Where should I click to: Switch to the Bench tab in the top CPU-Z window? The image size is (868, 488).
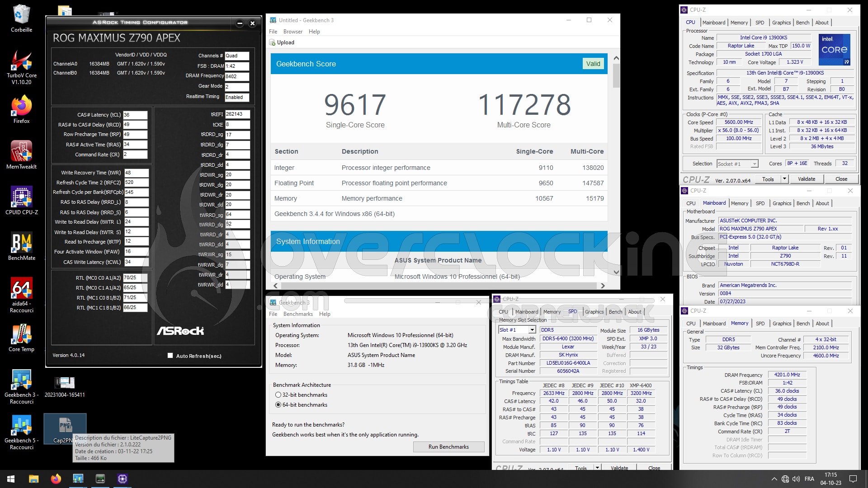point(802,23)
